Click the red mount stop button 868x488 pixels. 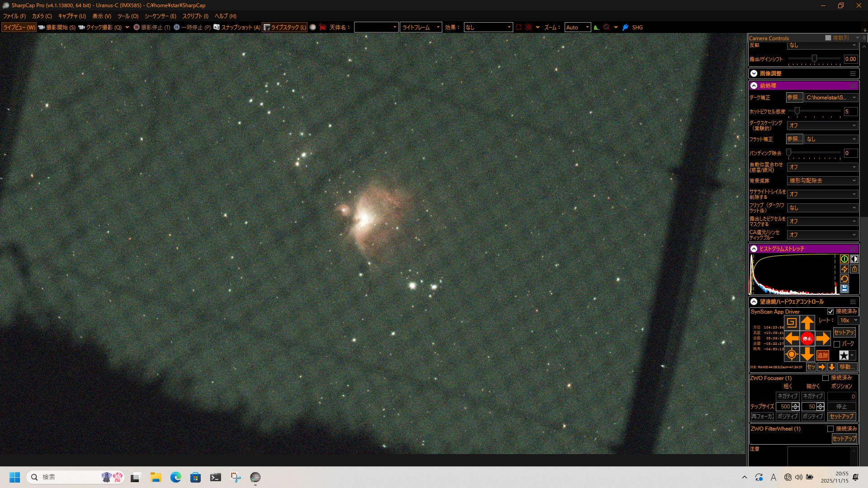807,338
